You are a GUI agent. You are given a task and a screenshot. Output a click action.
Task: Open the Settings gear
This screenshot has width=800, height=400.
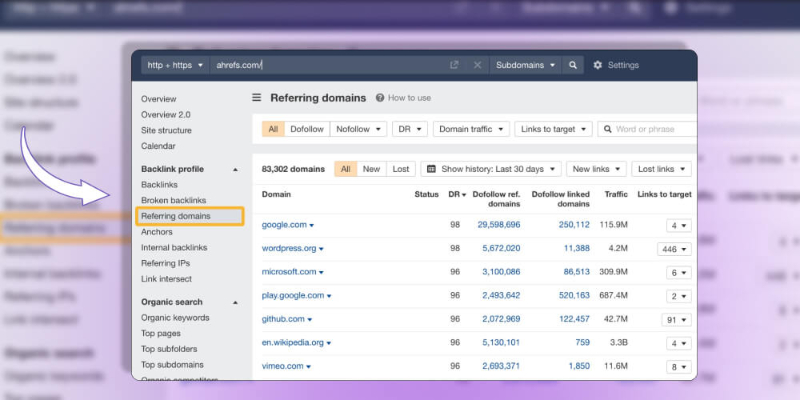pyautogui.click(x=616, y=65)
